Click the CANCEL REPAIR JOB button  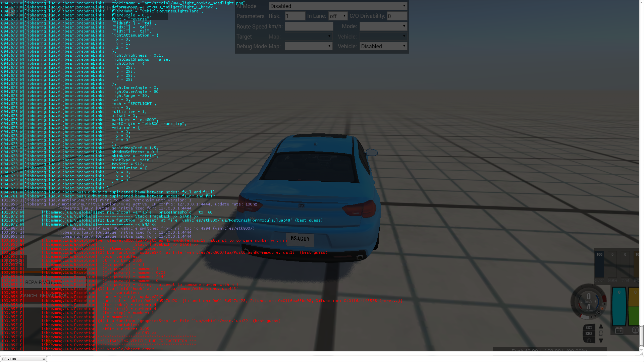tap(44, 296)
